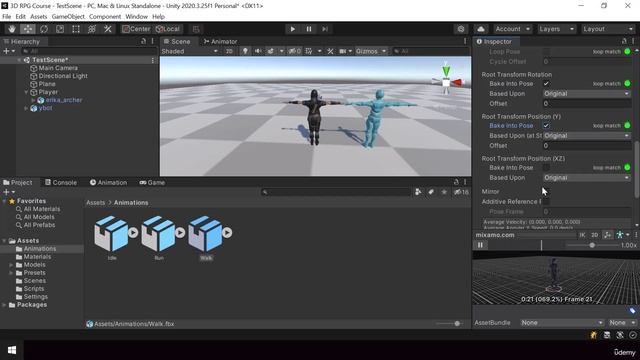The height and width of the screenshot is (360, 640).
Task: Select the Hand tool
Action: pos(12,29)
